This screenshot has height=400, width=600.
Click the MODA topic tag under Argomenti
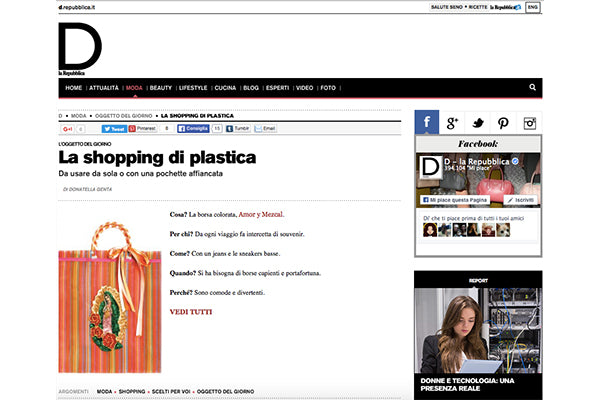(104, 392)
